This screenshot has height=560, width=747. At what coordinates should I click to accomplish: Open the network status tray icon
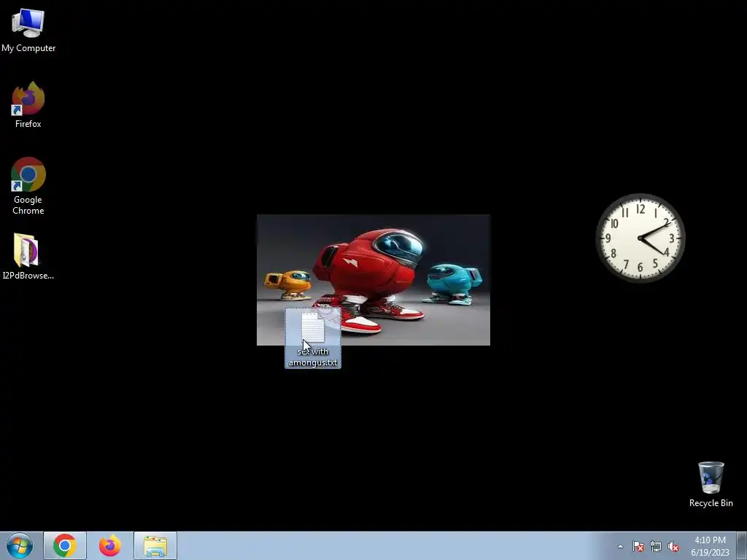click(656, 546)
